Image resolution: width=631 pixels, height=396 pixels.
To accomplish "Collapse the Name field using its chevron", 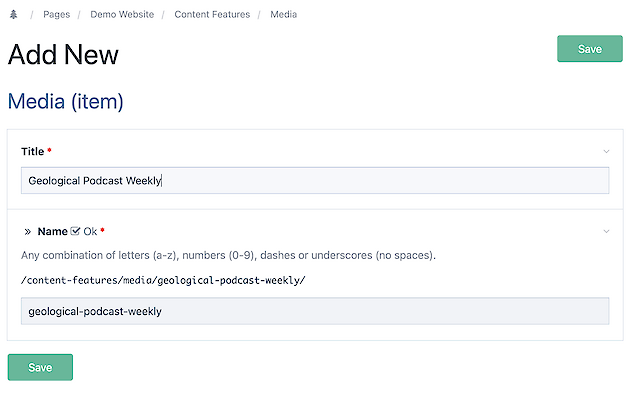I will (x=606, y=231).
